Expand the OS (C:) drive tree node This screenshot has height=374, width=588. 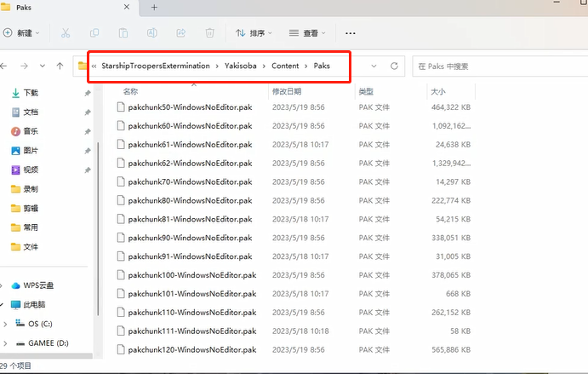point(6,324)
